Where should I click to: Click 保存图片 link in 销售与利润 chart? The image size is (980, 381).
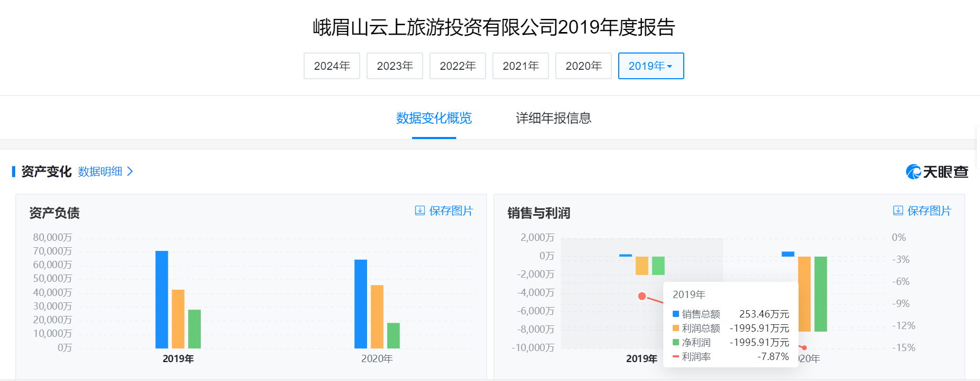click(x=929, y=210)
